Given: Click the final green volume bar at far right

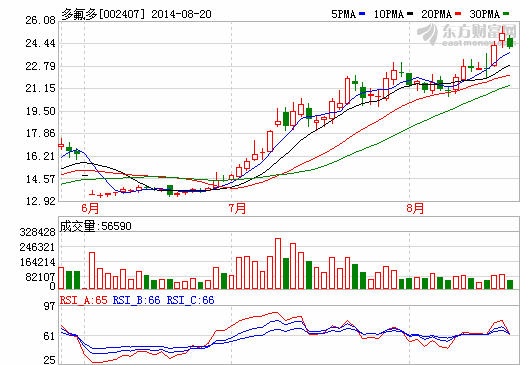Looking at the screenshot, I should (x=510, y=284).
